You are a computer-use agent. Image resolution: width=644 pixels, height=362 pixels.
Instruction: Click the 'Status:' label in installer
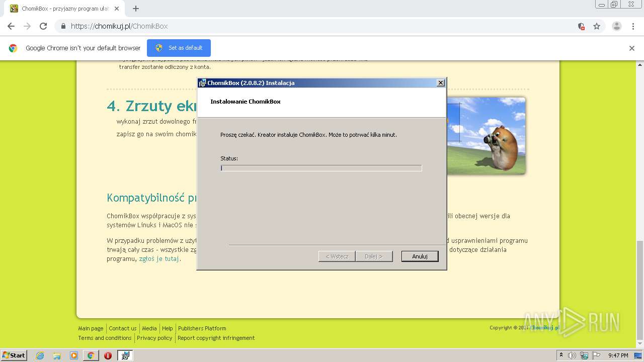click(x=229, y=158)
